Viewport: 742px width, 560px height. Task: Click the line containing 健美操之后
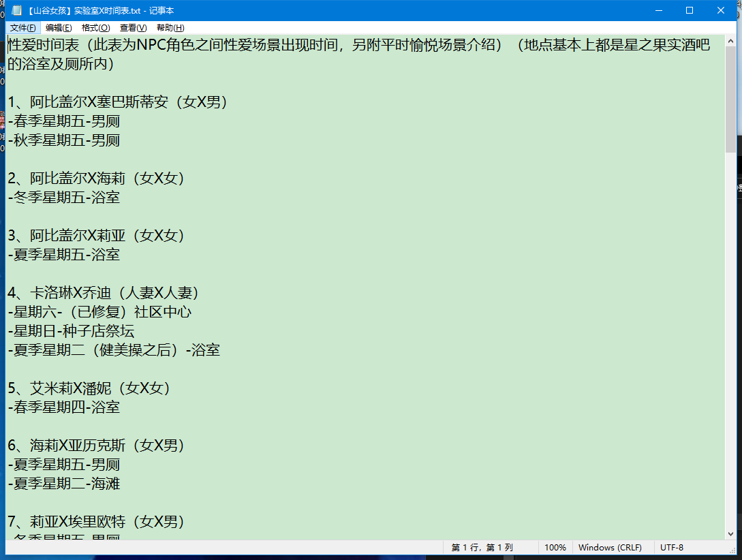pos(114,350)
